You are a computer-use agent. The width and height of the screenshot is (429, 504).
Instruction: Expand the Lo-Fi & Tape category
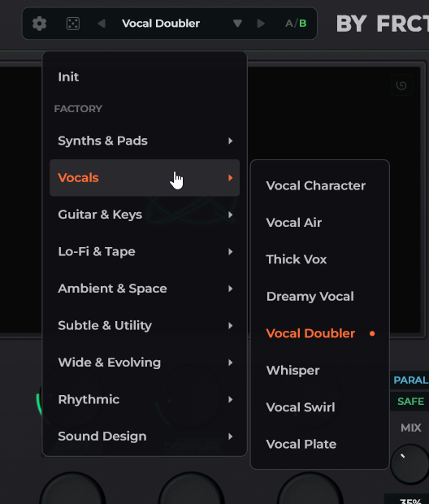point(145,252)
